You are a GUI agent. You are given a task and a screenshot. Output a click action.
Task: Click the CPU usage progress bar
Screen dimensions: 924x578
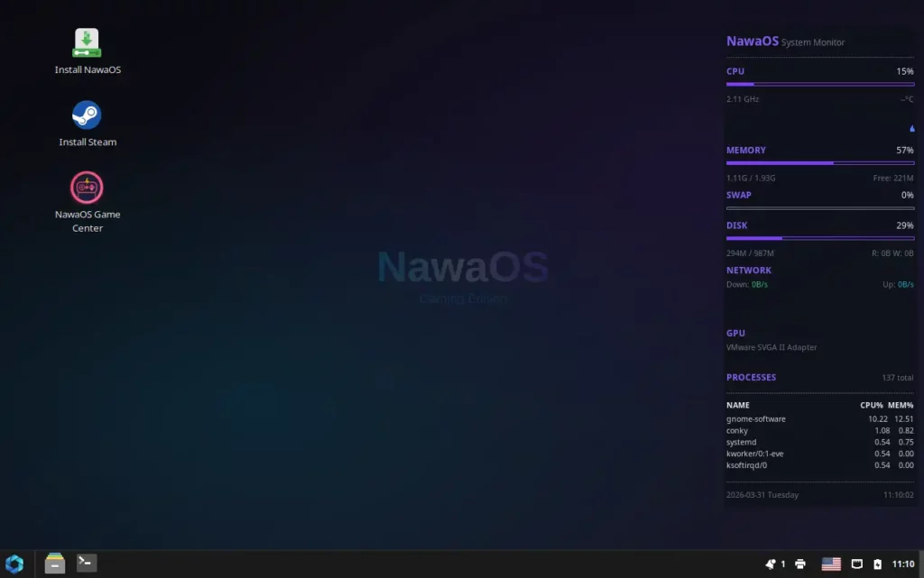tap(820, 83)
